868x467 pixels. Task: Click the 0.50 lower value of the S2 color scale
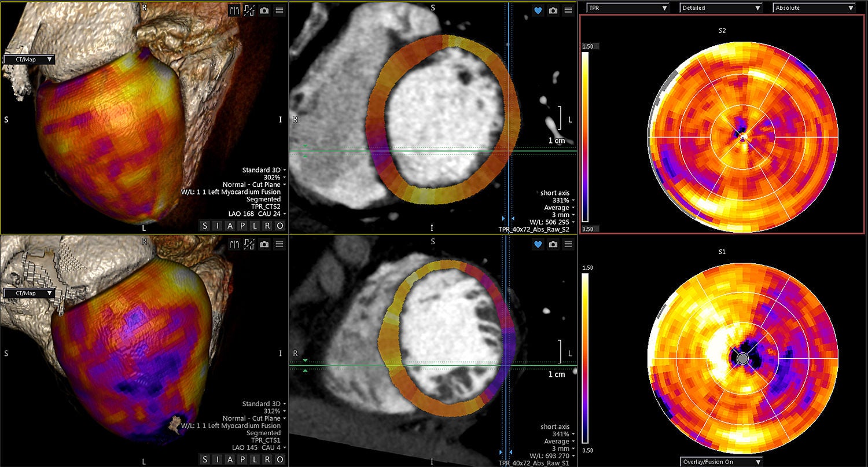[x=589, y=229]
